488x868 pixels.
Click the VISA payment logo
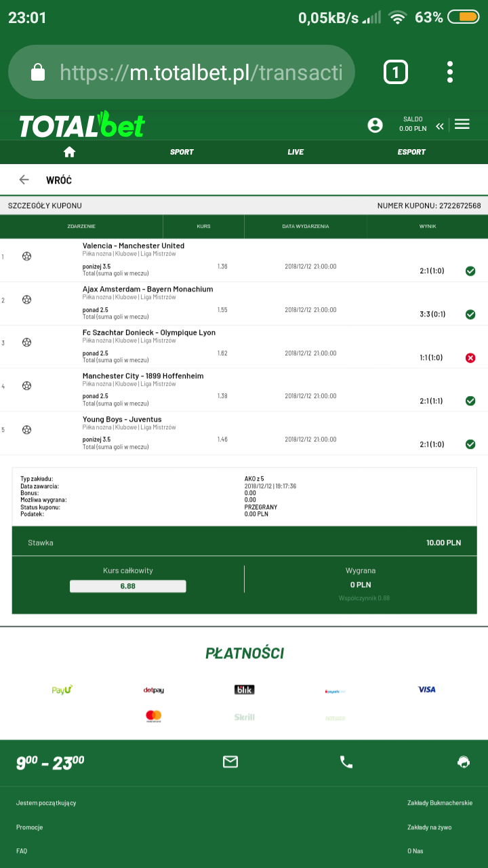[427, 690]
